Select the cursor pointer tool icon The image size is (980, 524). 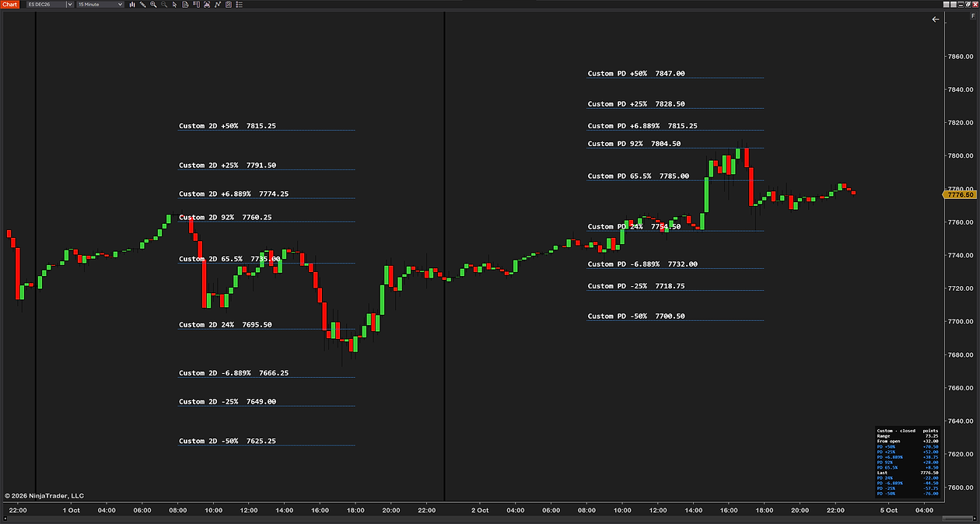tap(175, 4)
